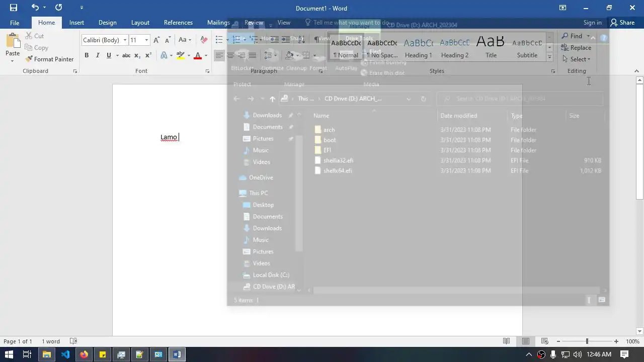The image size is (644, 362).
Task: Toggle Bold formatting
Action: [87, 55]
